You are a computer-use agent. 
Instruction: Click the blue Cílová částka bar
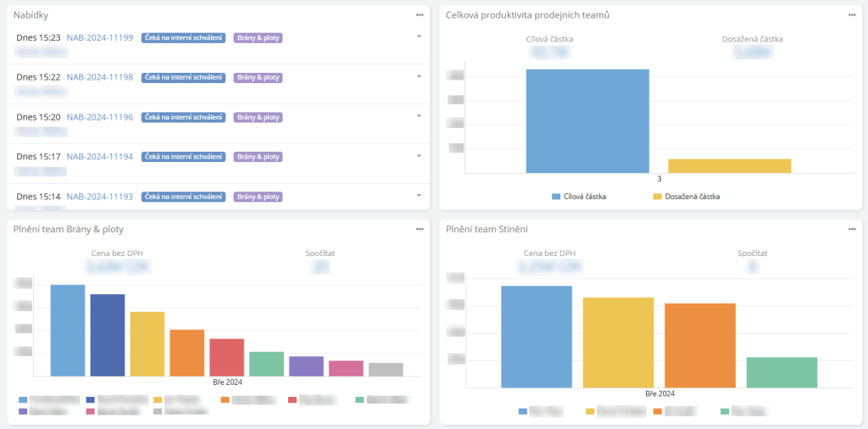(587, 121)
